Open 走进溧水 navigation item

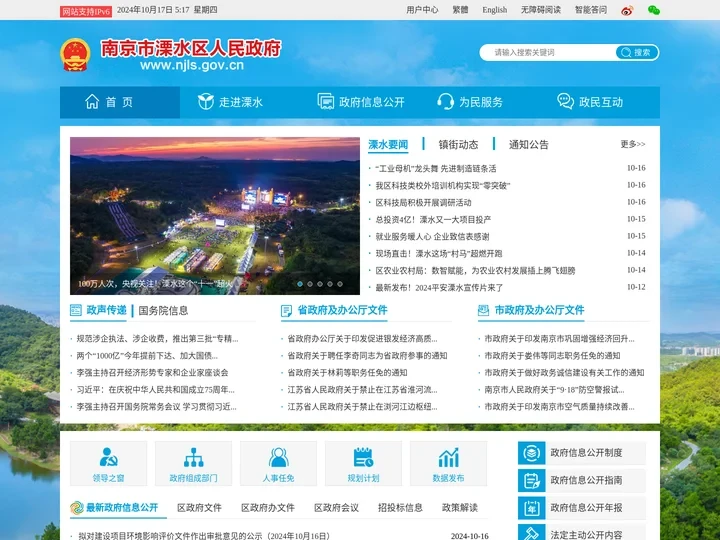(230, 102)
